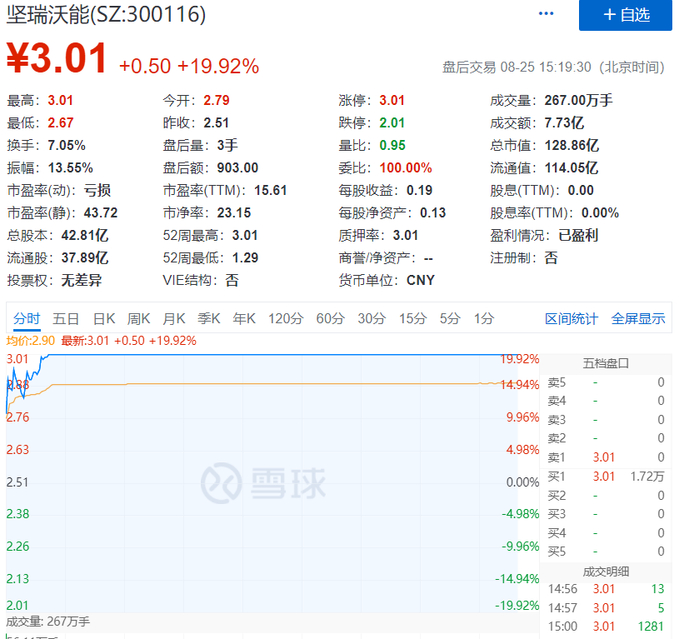Switch to the 1分 interval tab
The image size is (700, 639).
(484, 318)
